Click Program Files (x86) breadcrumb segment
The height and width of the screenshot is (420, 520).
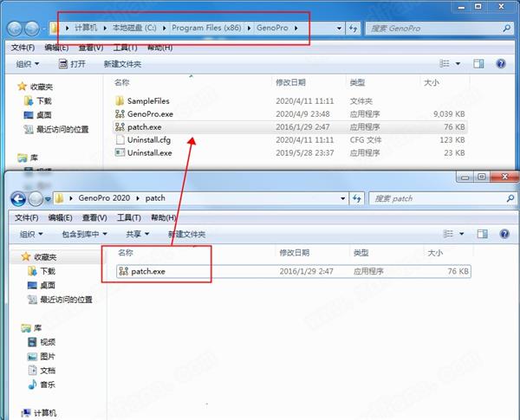[x=206, y=28]
